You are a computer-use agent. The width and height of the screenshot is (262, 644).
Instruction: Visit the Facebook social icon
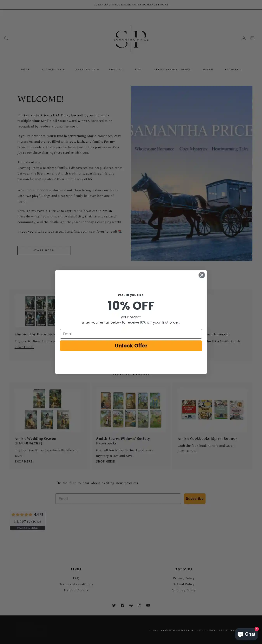point(122,605)
